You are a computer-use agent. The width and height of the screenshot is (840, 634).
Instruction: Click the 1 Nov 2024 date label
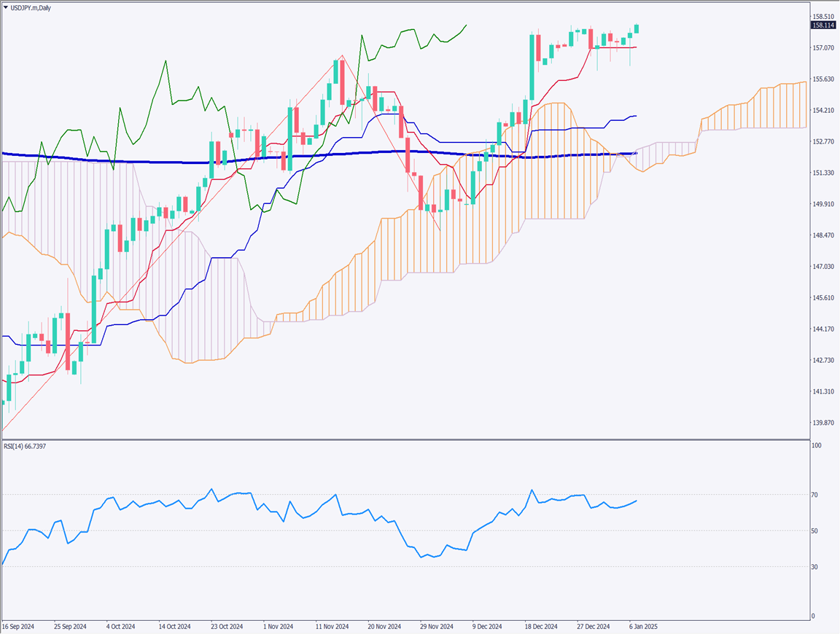(277, 627)
